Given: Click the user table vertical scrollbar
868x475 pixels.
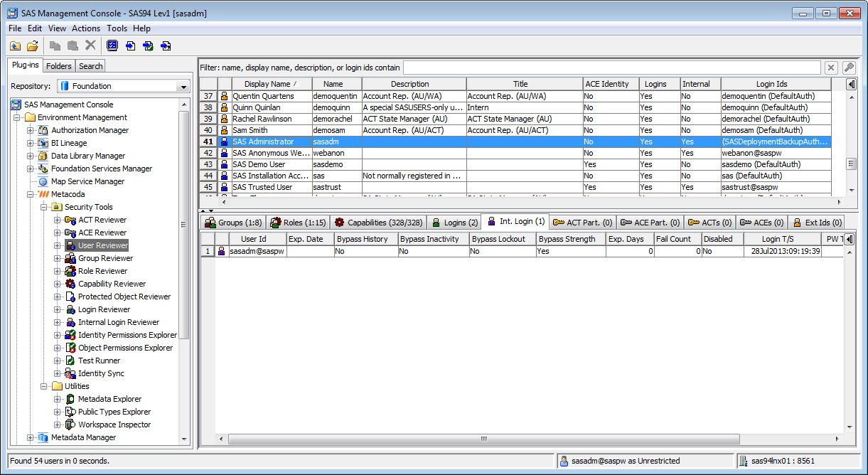Looking at the screenshot, I should point(850,142).
